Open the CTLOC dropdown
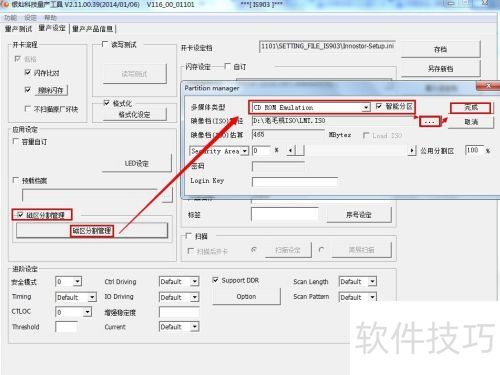The width and height of the screenshot is (500, 375). coord(87,312)
